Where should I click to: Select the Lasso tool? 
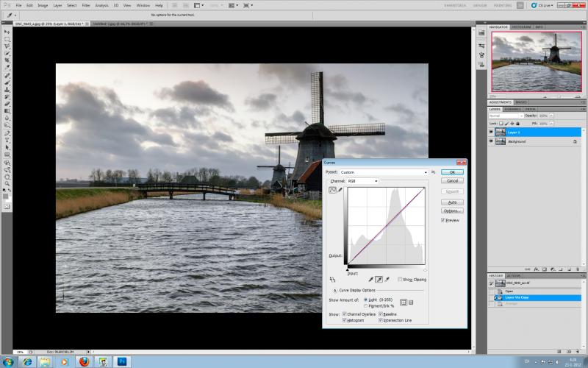click(x=7, y=46)
